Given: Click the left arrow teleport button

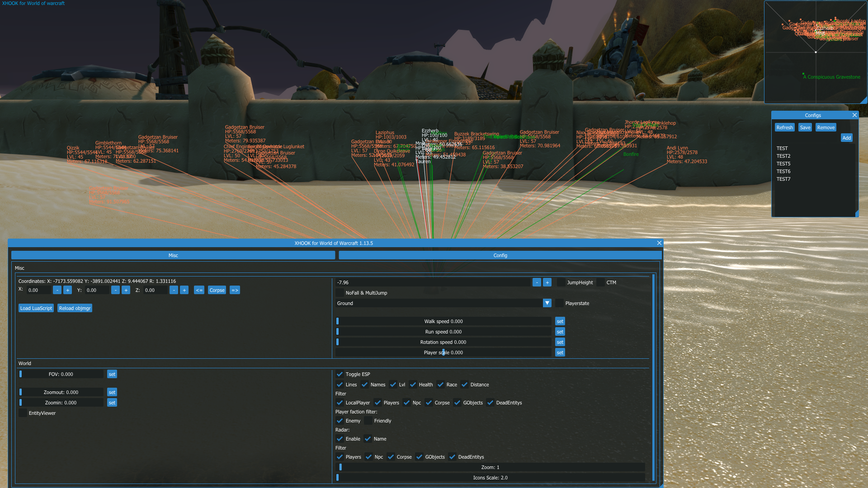Looking at the screenshot, I should (x=199, y=290).
